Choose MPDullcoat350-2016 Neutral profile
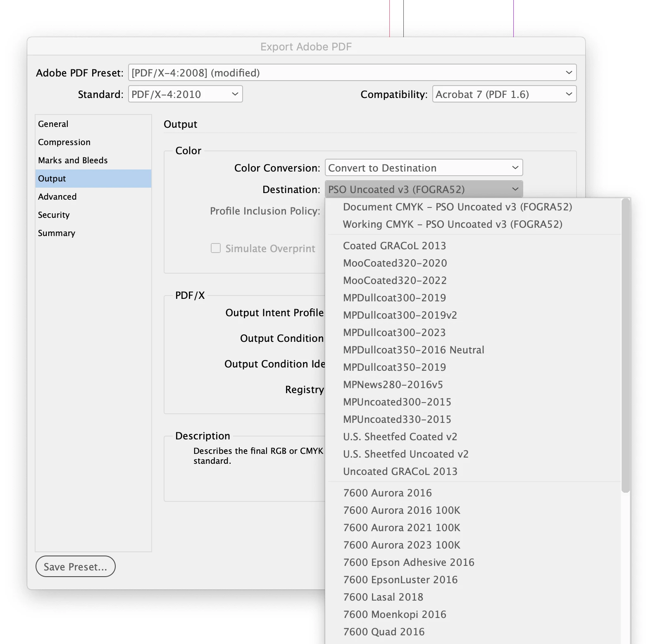Image resolution: width=653 pixels, height=644 pixels. pyautogui.click(x=473, y=350)
